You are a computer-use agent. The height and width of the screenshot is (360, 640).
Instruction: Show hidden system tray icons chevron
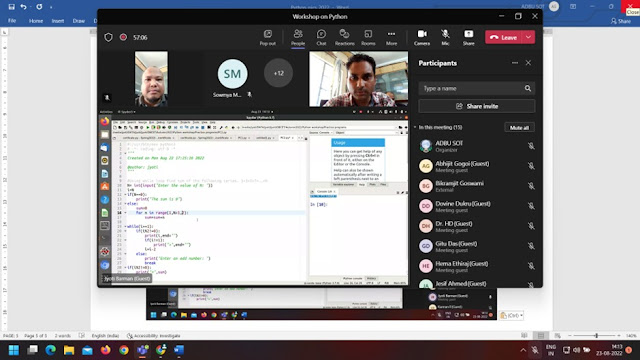(x=523, y=350)
